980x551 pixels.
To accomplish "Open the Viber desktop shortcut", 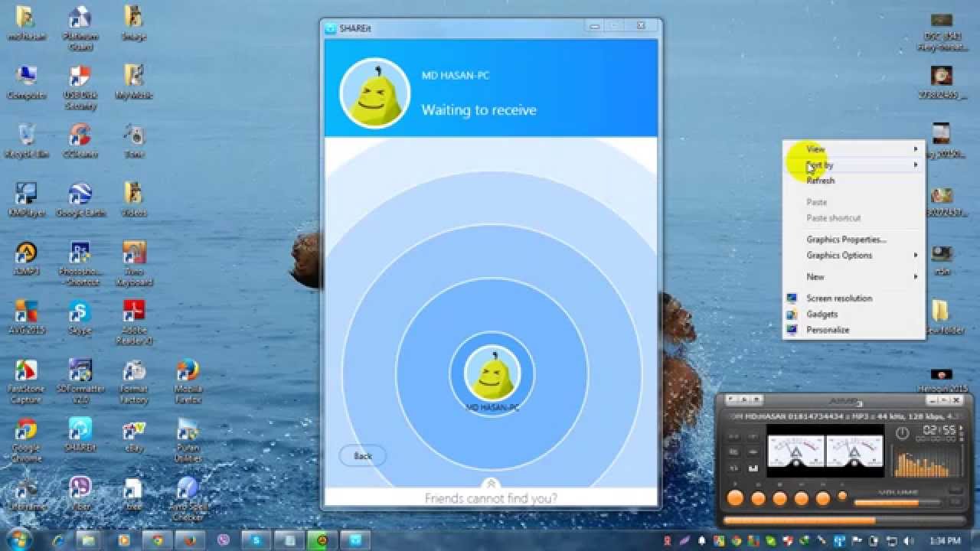I will [x=80, y=493].
